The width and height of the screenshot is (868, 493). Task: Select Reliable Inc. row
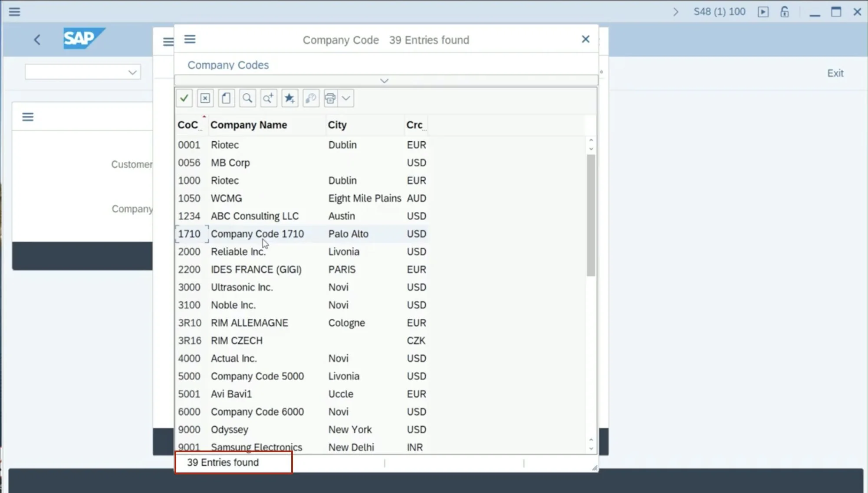[302, 251]
